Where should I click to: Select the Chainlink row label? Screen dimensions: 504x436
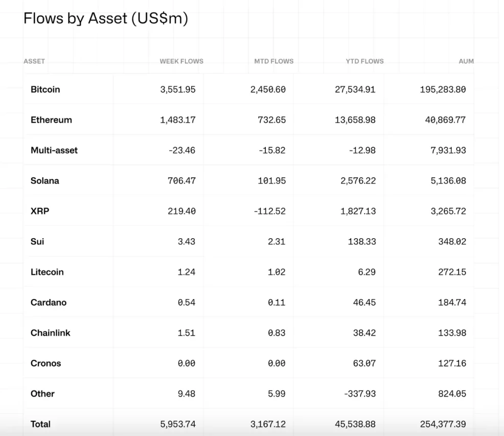(x=51, y=333)
